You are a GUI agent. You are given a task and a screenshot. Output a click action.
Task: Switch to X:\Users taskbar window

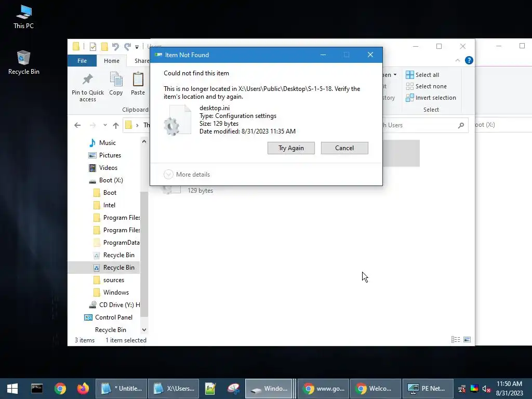(174, 389)
